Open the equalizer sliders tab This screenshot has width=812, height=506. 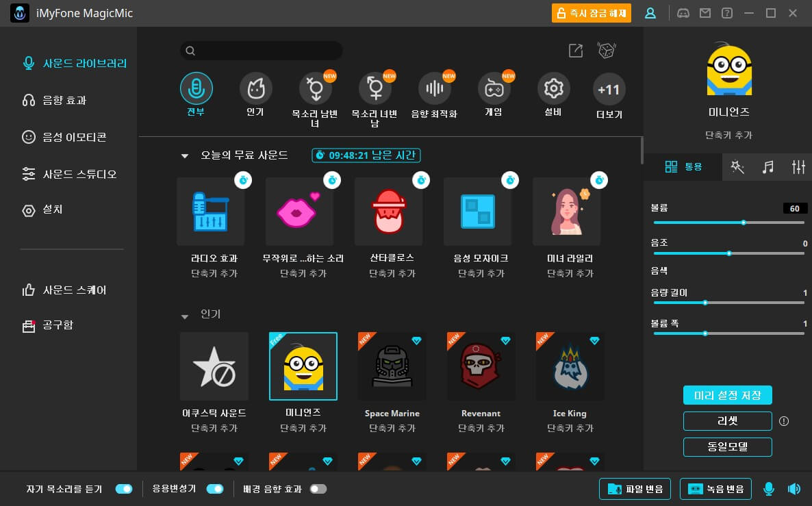(x=798, y=167)
